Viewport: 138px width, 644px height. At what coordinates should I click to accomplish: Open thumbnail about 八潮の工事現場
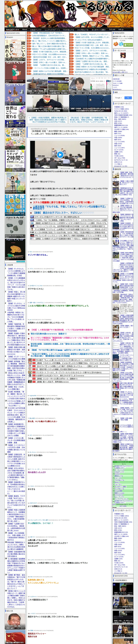(x=37, y=86)
